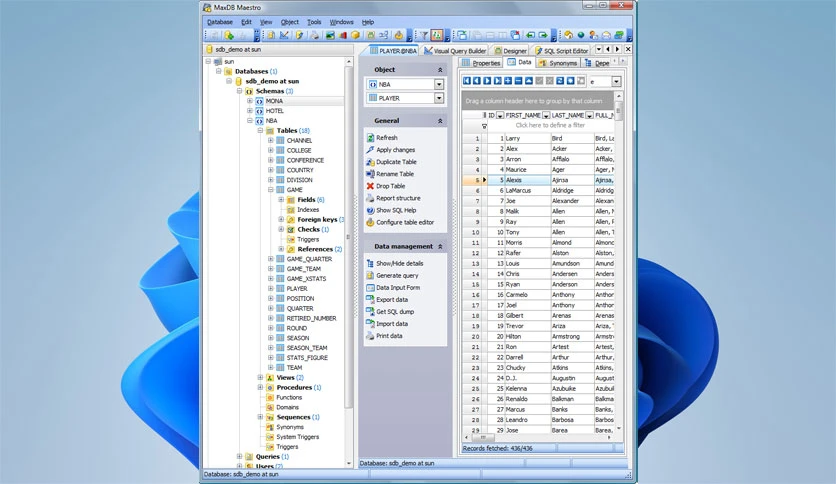Click the Print data printer icon
Screen dimensions: 836x484
pos(371,336)
